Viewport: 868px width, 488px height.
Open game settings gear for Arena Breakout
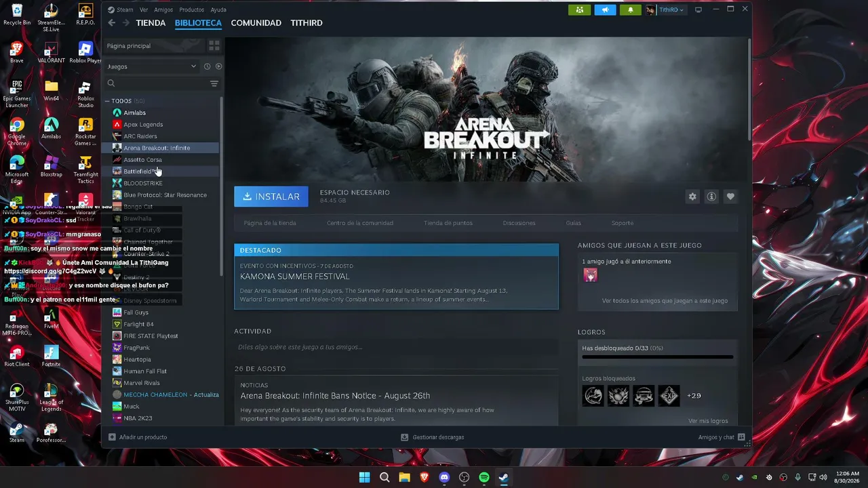pyautogui.click(x=692, y=197)
